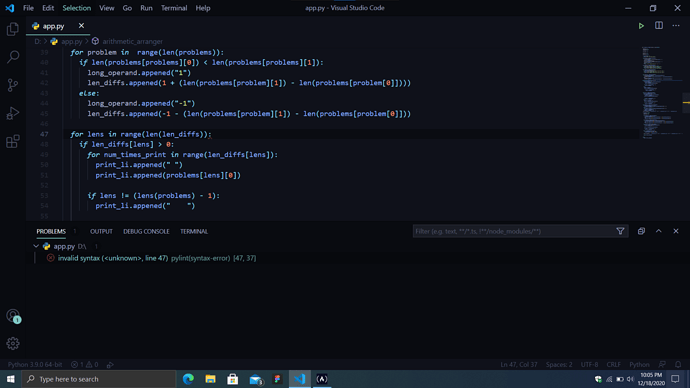Open editor More Actions ellipsis
The image size is (690, 388).
pyautogui.click(x=676, y=26)
